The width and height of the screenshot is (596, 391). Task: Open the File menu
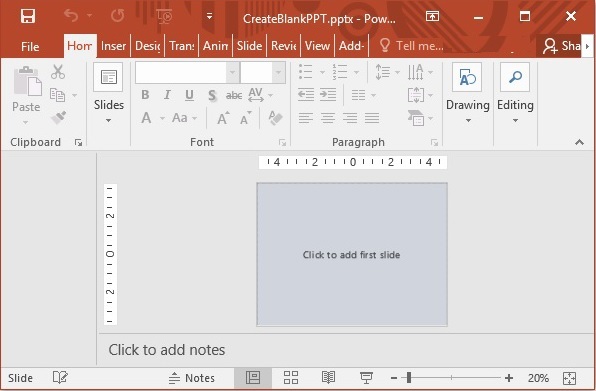point(30,46)
